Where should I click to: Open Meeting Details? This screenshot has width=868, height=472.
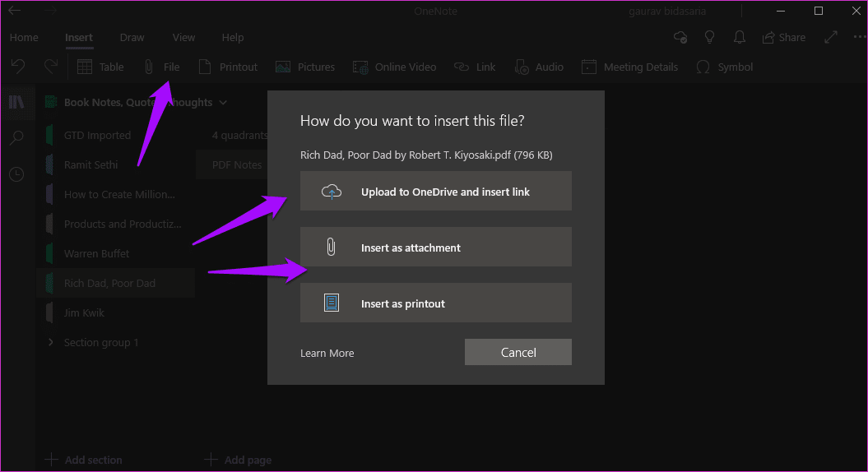pyautogui.click(x=629, y=67)
